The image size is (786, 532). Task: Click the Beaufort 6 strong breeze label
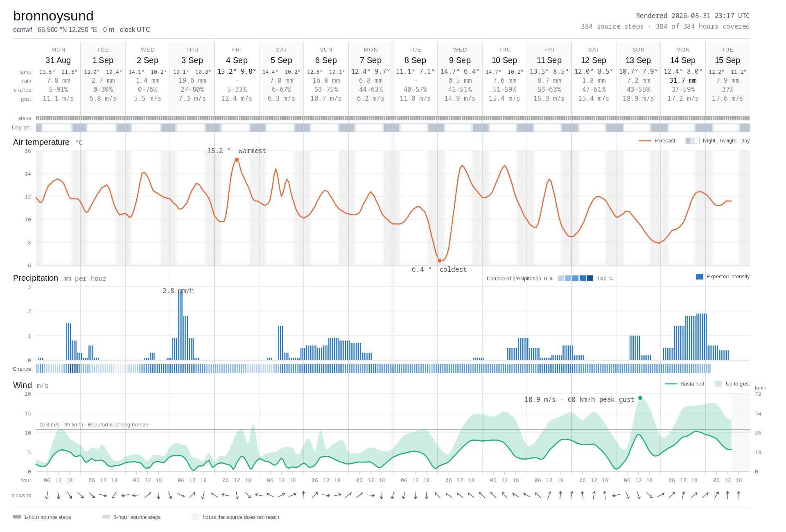click(94, 425)
